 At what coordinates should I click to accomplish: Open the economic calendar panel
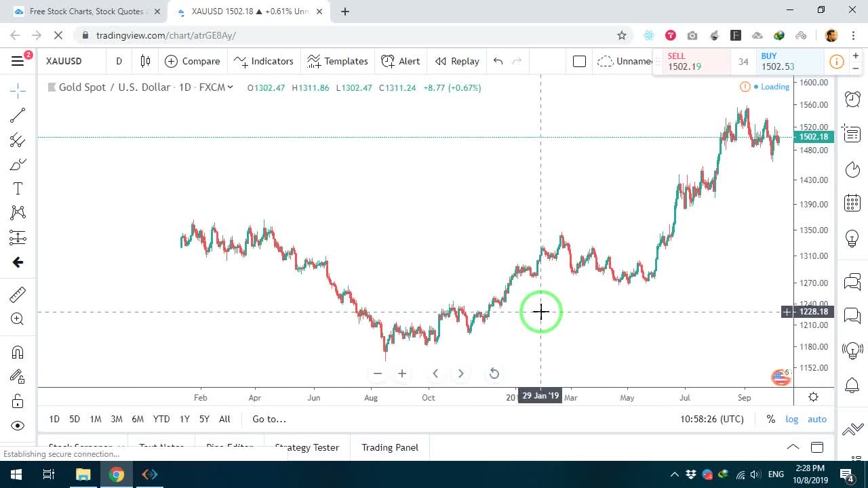852,203
